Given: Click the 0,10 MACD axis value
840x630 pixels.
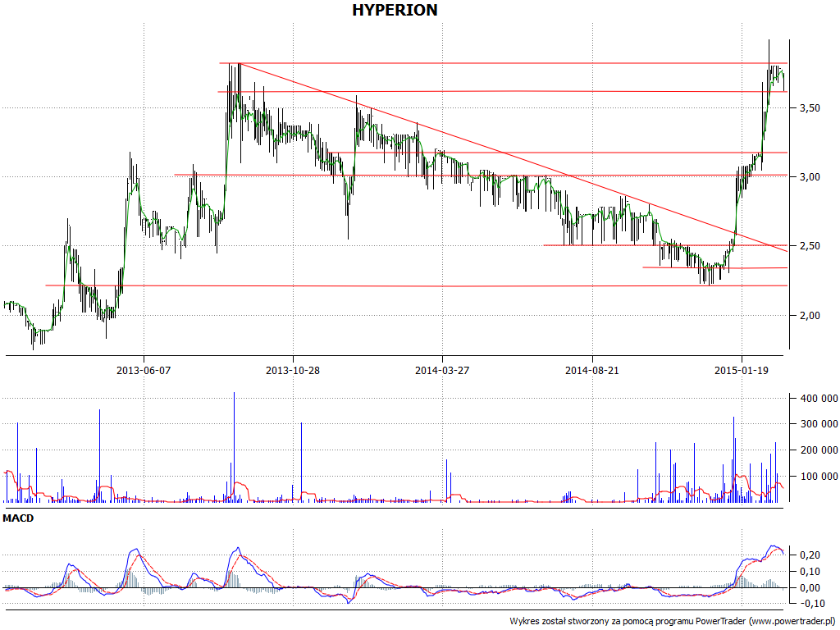Looking at the screenshot, I should pos(810,572).
